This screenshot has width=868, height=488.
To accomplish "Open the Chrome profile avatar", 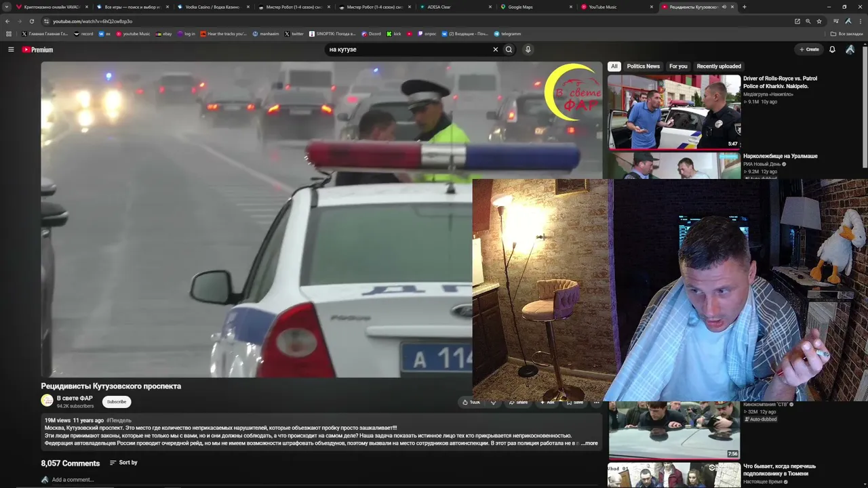I will coord(848,21).
